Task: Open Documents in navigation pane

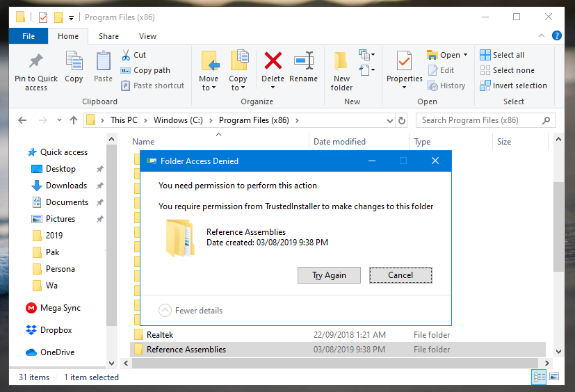Action: click(x=60, y=202)
